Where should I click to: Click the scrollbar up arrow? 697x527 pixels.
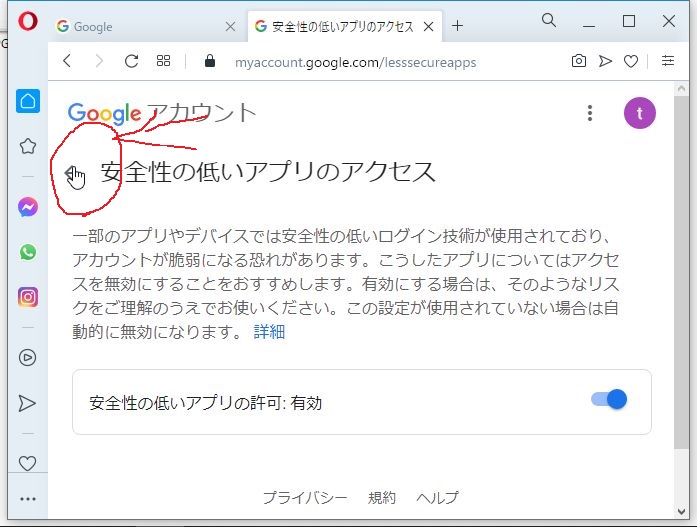coord(681,88)
